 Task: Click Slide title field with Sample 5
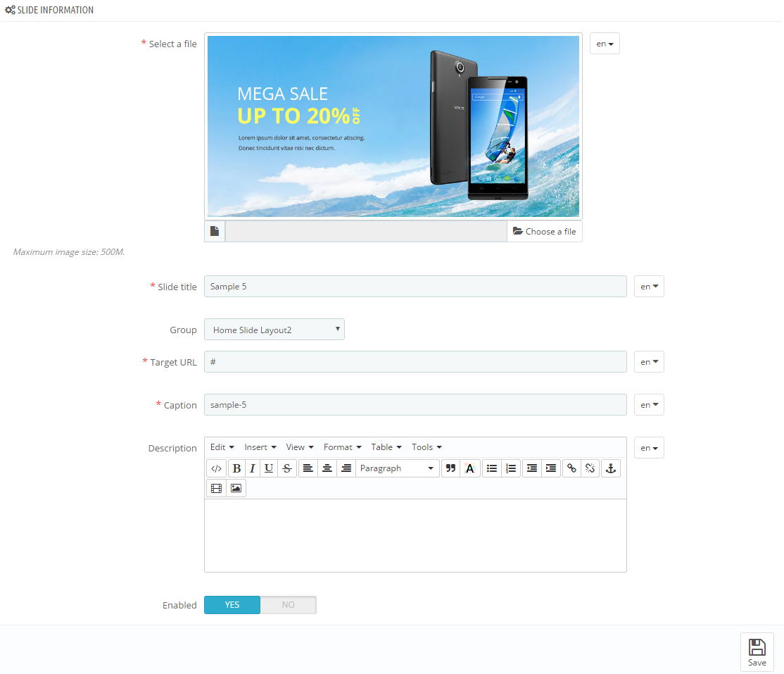pyautogui.click(x=415, y=286)
